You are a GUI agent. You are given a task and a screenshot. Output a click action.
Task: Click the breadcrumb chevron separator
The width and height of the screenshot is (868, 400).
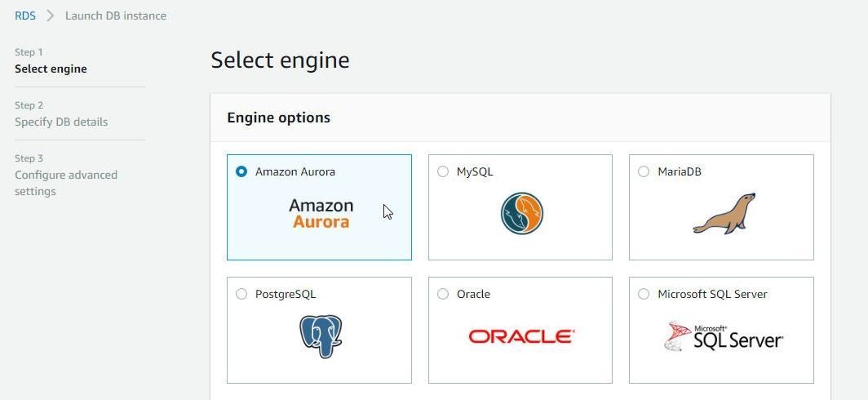click(x=51, y=16)
